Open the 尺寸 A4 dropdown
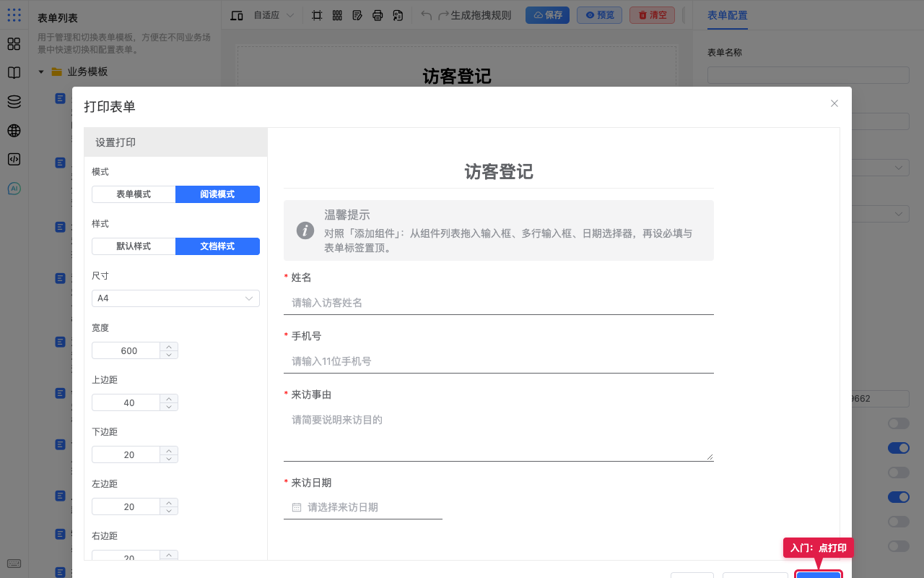924x578 pixels. click(175, 298)
